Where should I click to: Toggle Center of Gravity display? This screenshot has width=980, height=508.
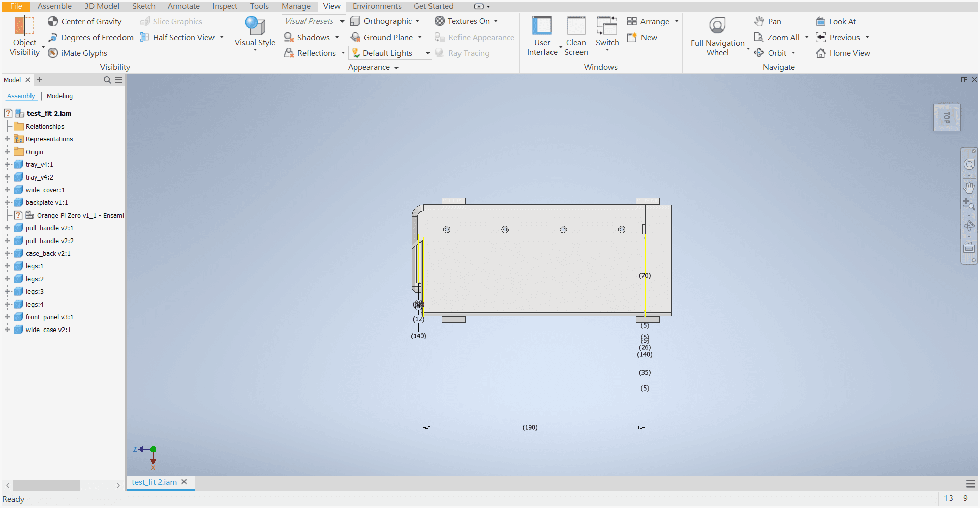(x=85, y=21)
